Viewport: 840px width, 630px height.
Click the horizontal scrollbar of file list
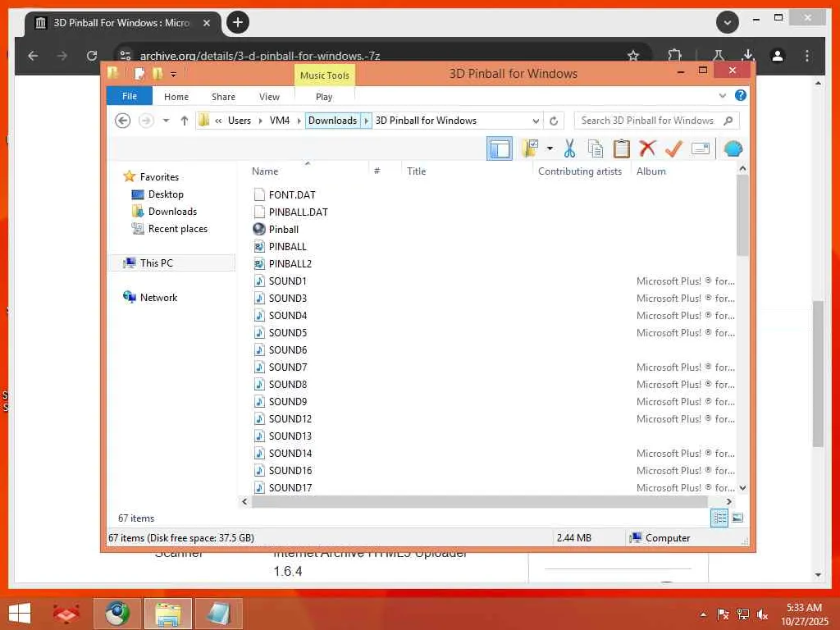tap(479, 501)
